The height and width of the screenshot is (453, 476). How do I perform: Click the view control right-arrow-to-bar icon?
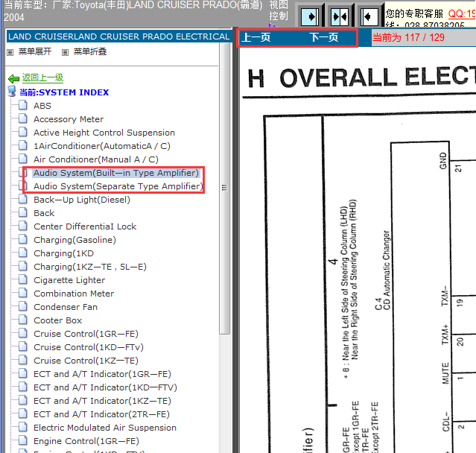[x=310, y=16]
